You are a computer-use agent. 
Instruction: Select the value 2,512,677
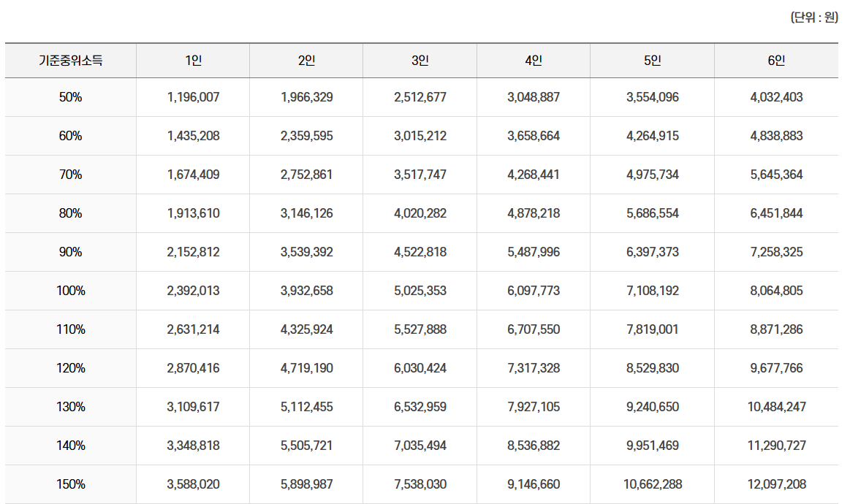pyautogui.click(x=420, y=97)
